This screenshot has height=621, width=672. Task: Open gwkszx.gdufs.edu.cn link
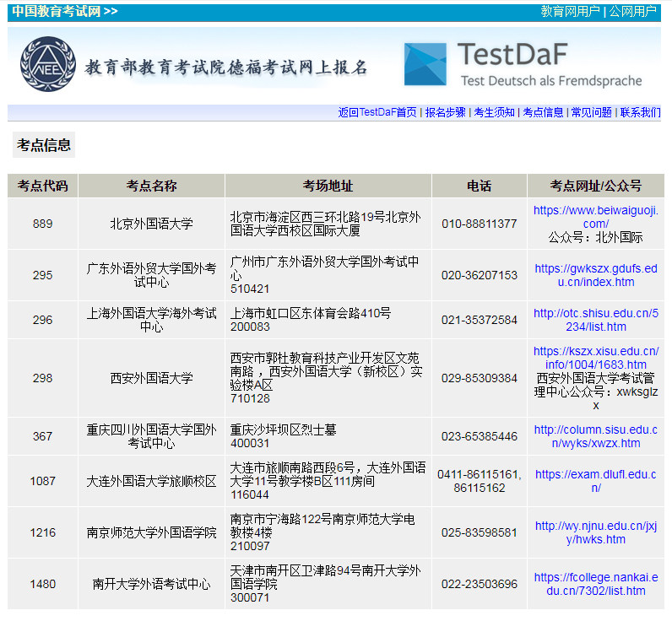596,275
